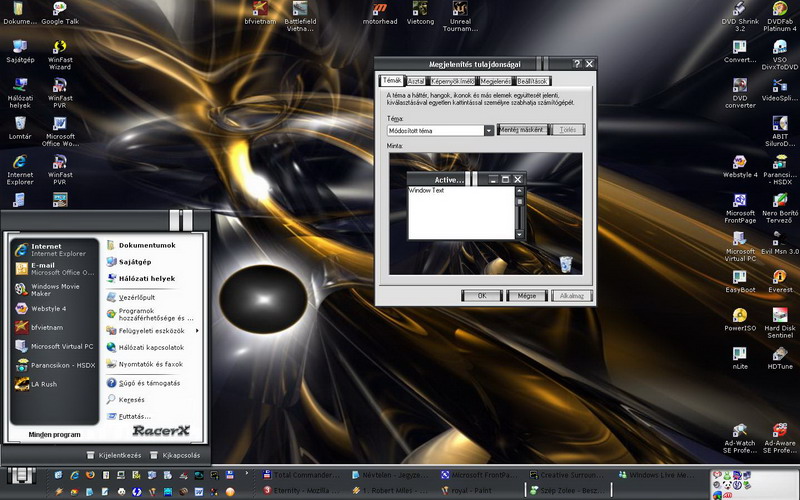This screenshot has height=500, width=800.
Task: Open Sajátgép desktop icon
Action: click(20, 52)
